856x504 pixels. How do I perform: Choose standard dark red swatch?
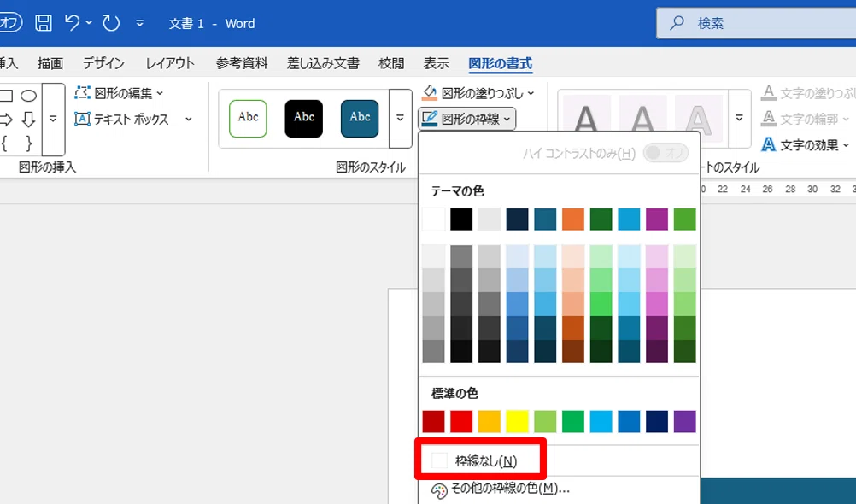coord(433,421)
